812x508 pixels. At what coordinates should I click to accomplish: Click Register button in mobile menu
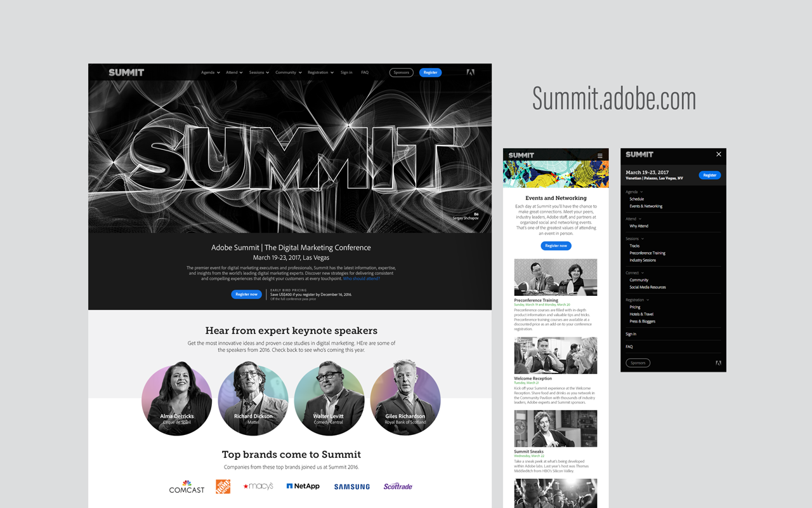[x=710, y=175]
